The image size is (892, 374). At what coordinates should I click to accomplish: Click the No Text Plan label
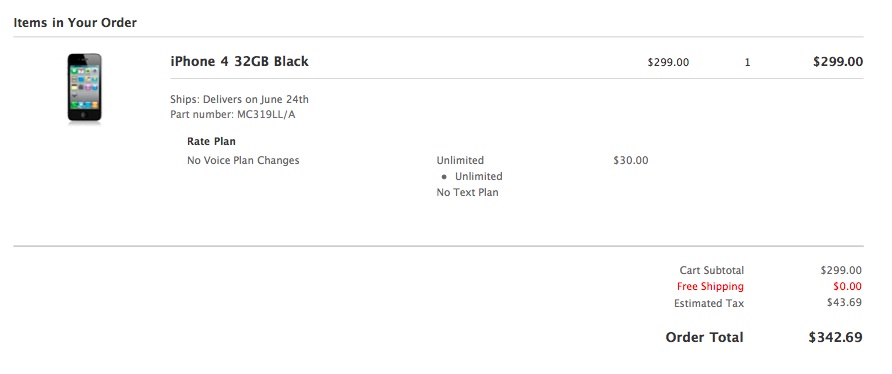click(467, 192)
